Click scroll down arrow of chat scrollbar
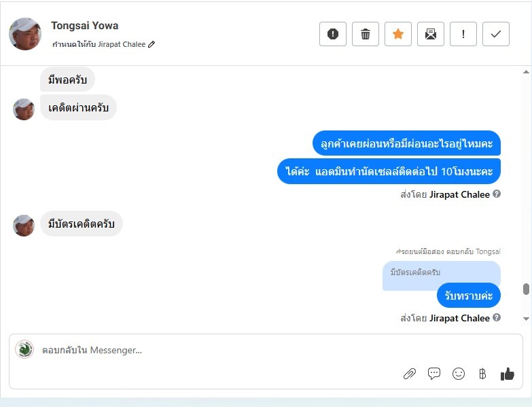 point(526,319)
